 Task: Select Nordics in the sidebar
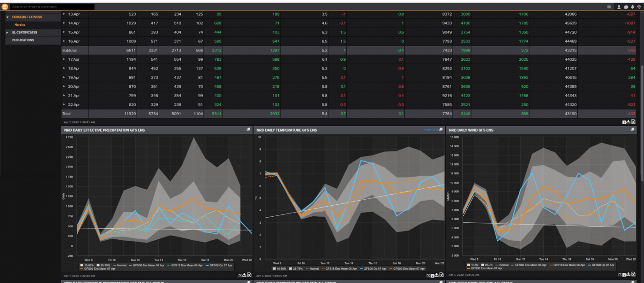coord(20,24)
